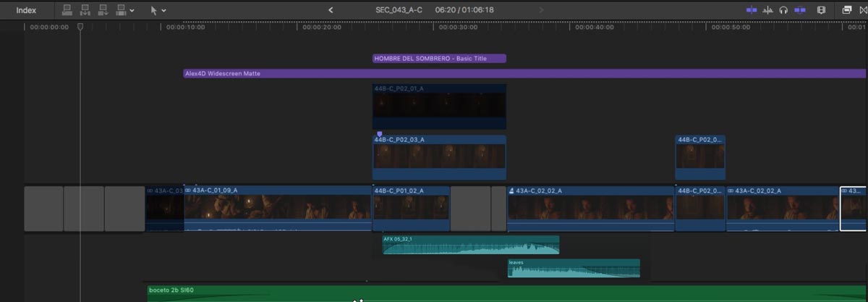Select the first gap clip in the storyline
The image size is (868, 302).
(43, 209)
